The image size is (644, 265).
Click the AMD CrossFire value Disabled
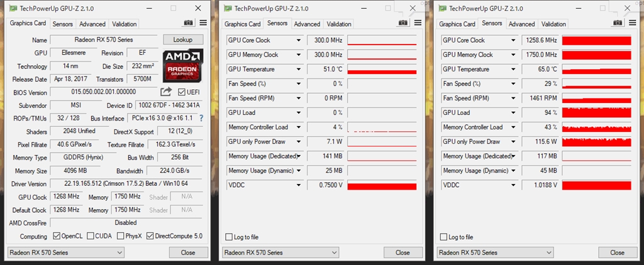coord(126,223)
